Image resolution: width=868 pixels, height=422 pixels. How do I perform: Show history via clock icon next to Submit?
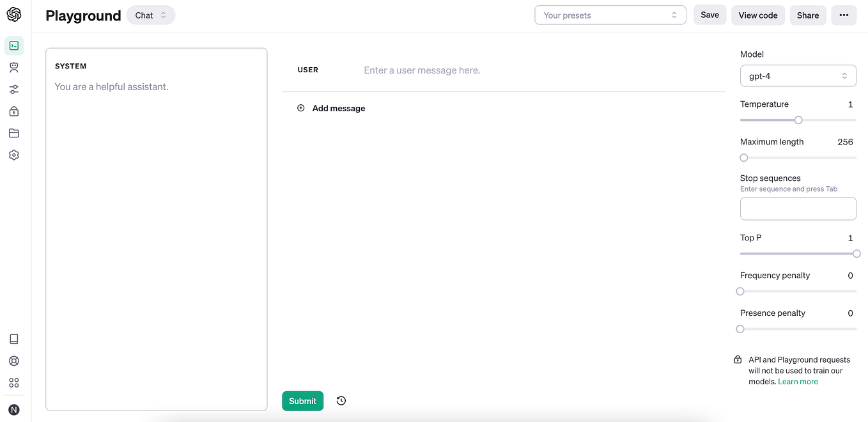point(341,401)
